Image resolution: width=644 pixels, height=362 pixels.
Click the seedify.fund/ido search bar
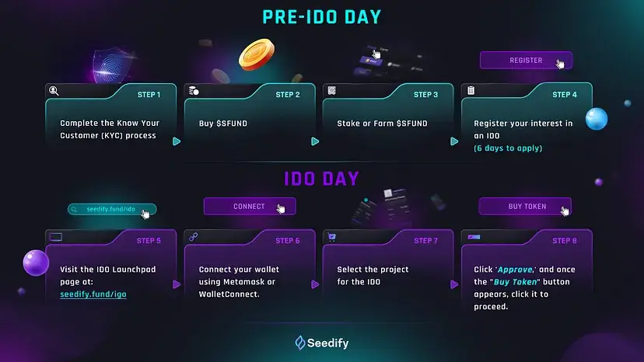click(112, 209)
